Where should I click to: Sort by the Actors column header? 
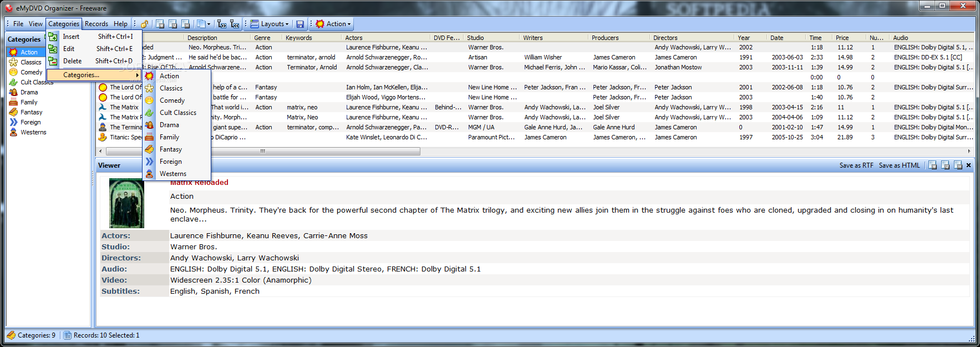[x=387, y=38]
